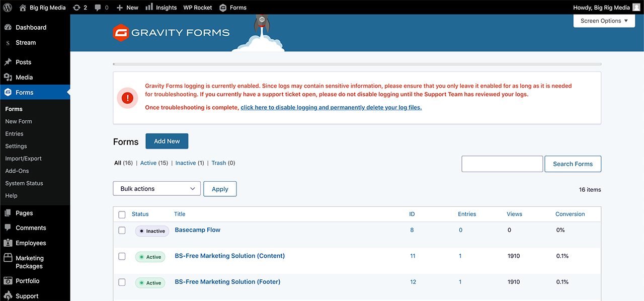Sort by the Views column header
The width and height of the screenshot is (644, 301).
[514, 214]
